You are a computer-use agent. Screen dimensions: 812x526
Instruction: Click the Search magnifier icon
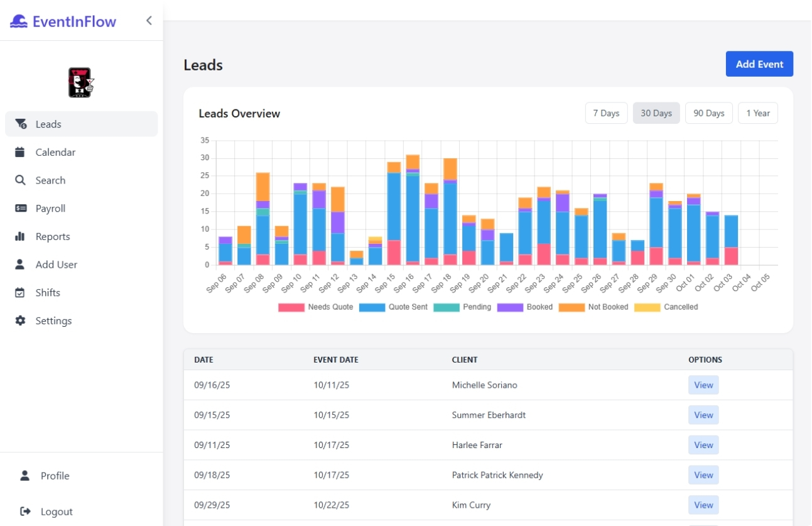coord(21,180)
